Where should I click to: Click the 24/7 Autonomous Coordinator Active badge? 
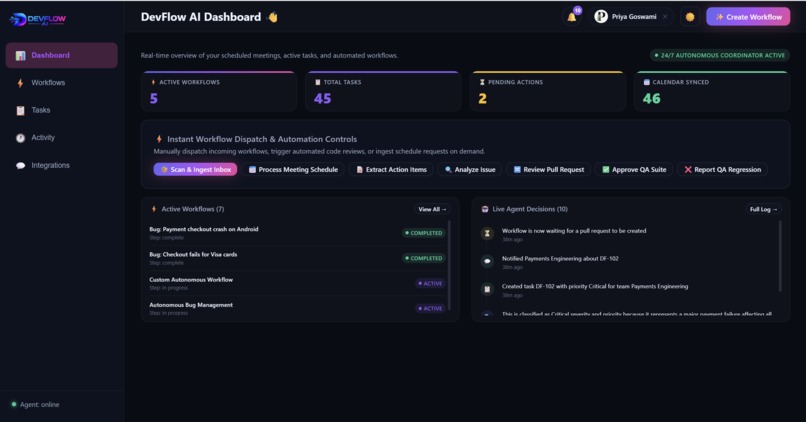(720, 55)
